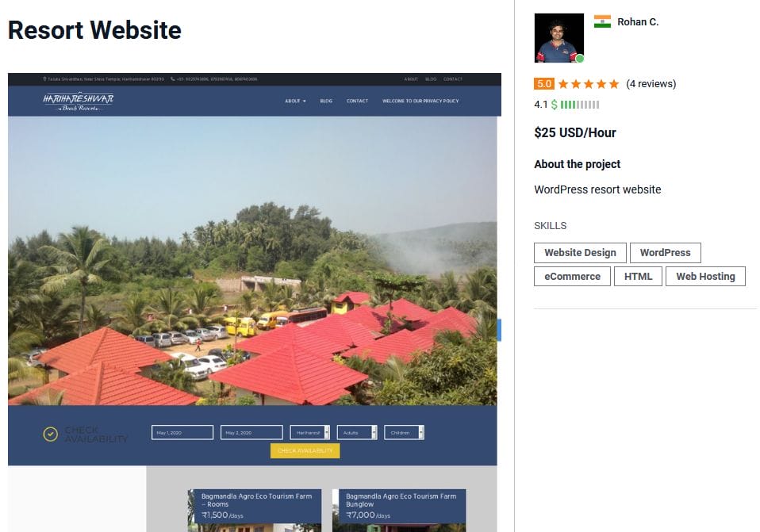Click the Harihareshwar Beach Resort logo
The height and width of the screenshot is (532, 760).
tap(79, 101)
